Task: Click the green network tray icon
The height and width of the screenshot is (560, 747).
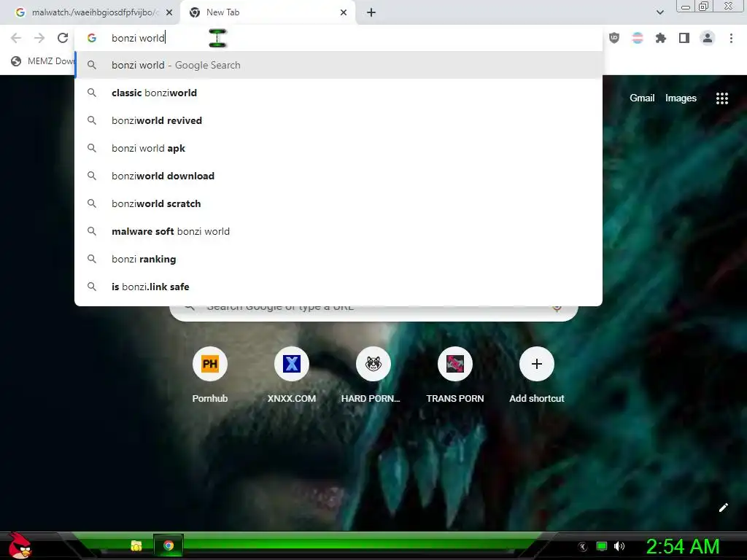Action: pos(602,546)
